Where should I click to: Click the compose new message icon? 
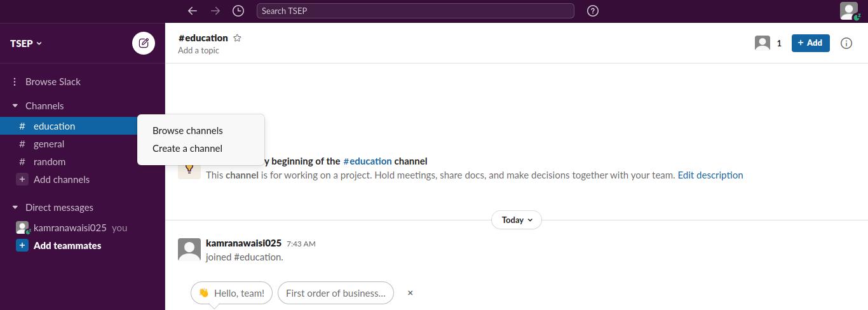pyautogui.click(x=144, y=43)
